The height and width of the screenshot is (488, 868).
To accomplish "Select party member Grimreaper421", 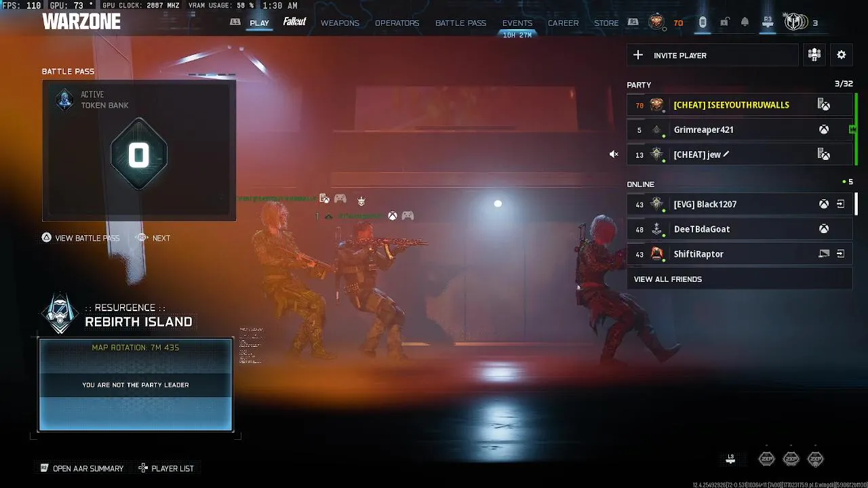I will pos(740,129).
